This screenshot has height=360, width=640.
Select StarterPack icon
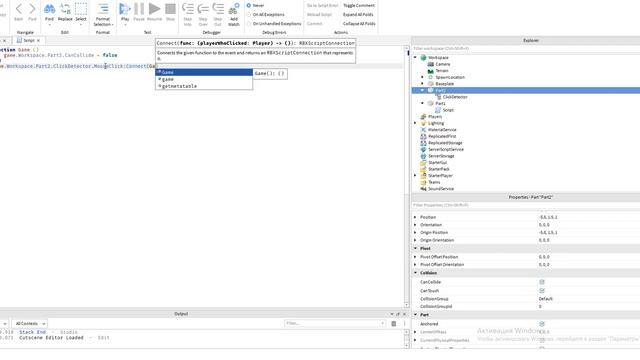pyautogui.click(x=423, y=169)
